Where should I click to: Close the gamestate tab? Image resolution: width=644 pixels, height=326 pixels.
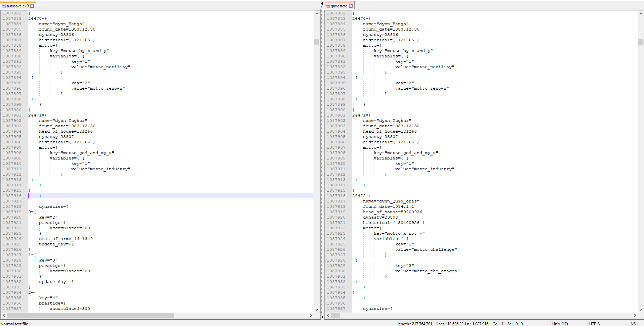pyautogui.click(x=351, y=6)
